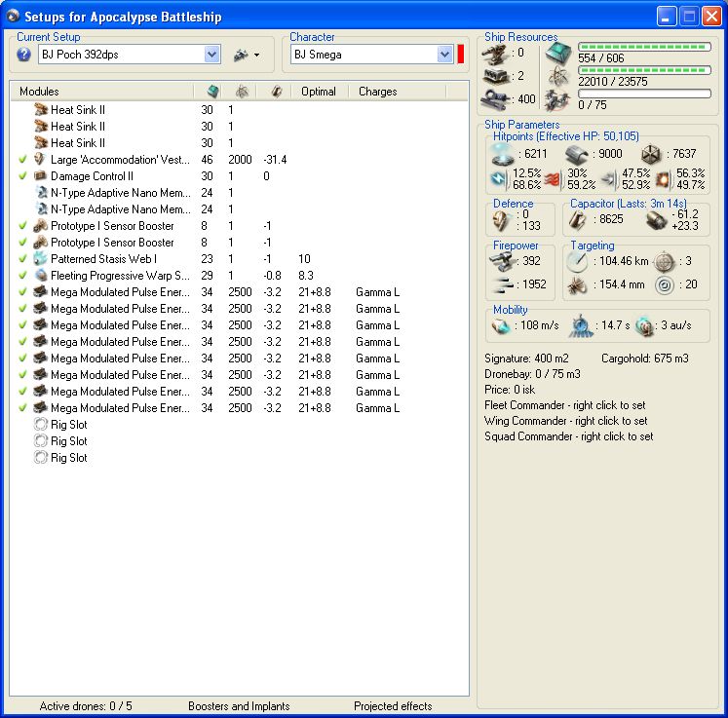Click the sensor strength icon showing 20
Screen dimensions: 728x718
point(665,285)
